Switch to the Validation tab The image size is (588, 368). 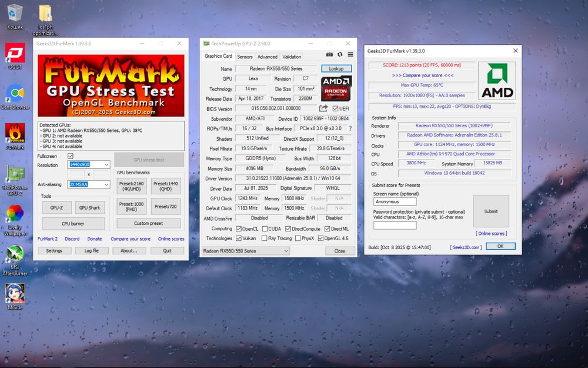coord(292,57)
